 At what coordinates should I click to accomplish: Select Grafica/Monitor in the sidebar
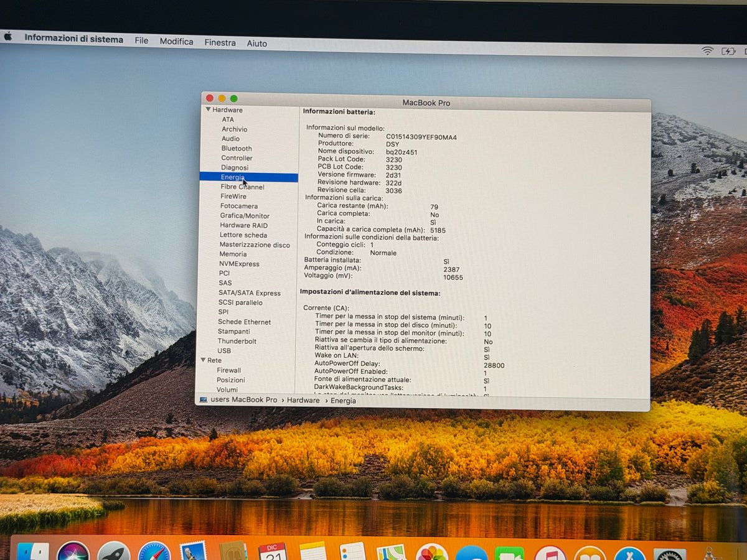(x=245, y=215)
